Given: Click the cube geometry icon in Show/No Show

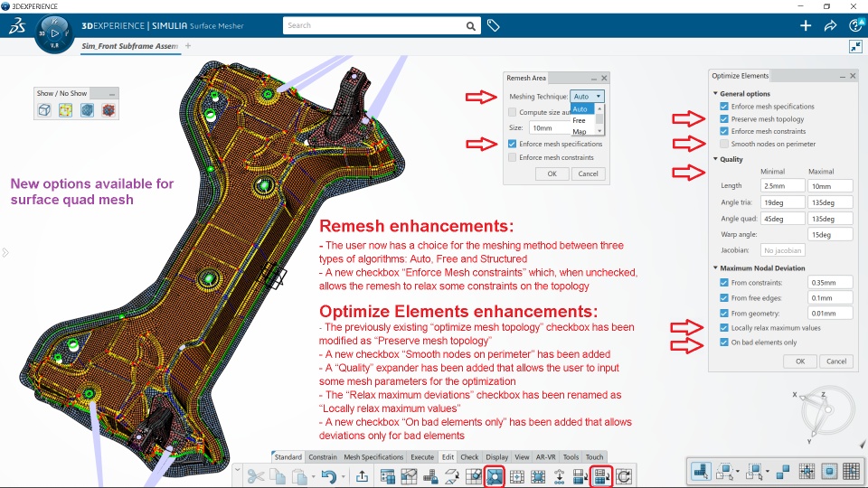Looking at the screenshot, I should pos(44,110).
